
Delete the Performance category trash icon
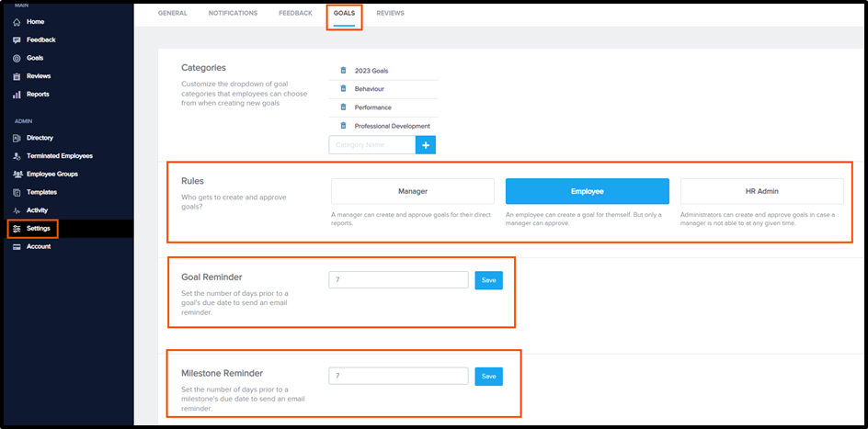point(343,107)
